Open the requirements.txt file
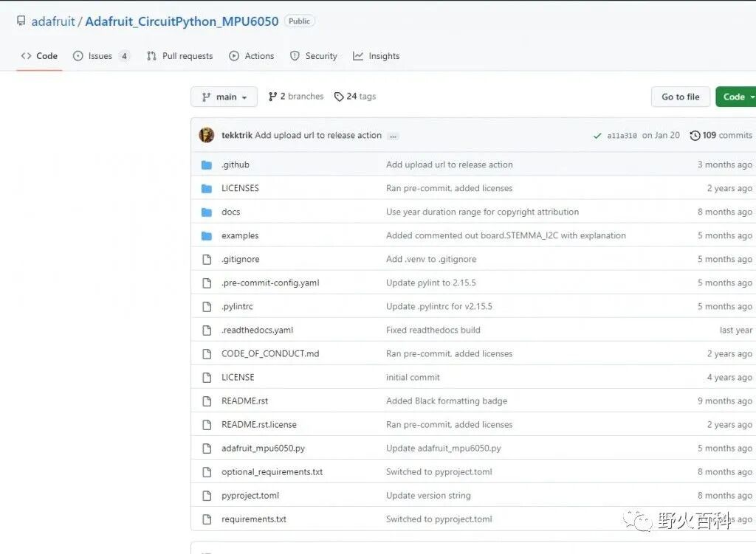Viewport: 756px width, 554px height. (254, 519)
